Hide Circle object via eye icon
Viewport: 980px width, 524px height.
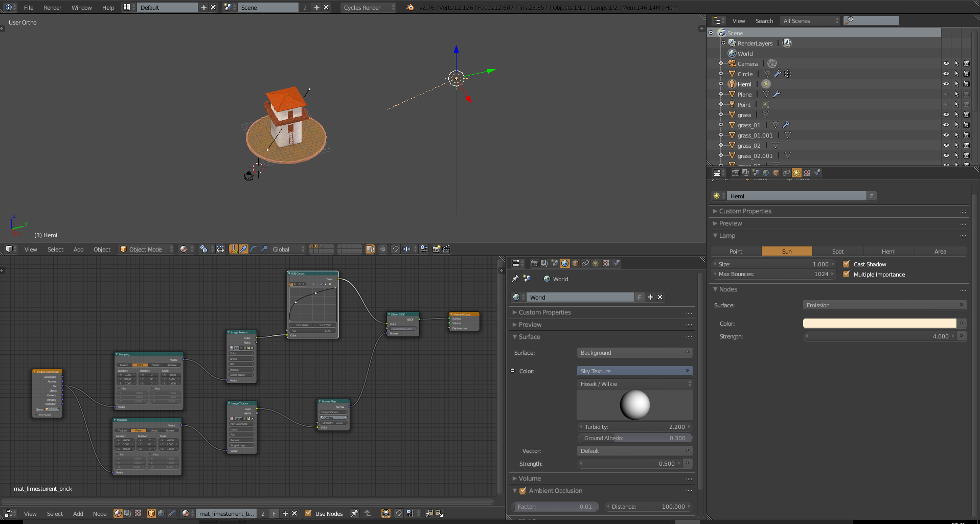(946, 74)
